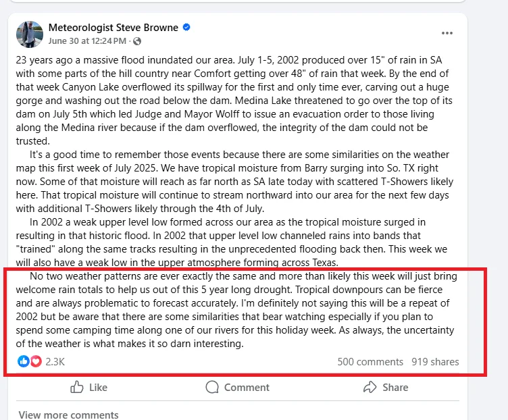Open the 500 comments link
The width and height of the screenshot is (508, 420).
(370, 361)
